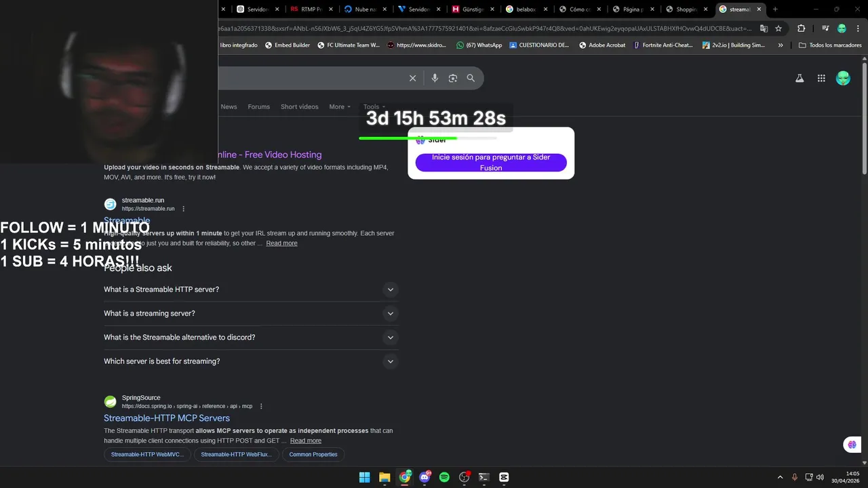
Task: Open Fortnite Anti-Cheat bookmark
Action: pyautogui.click(x=663, y=45)
